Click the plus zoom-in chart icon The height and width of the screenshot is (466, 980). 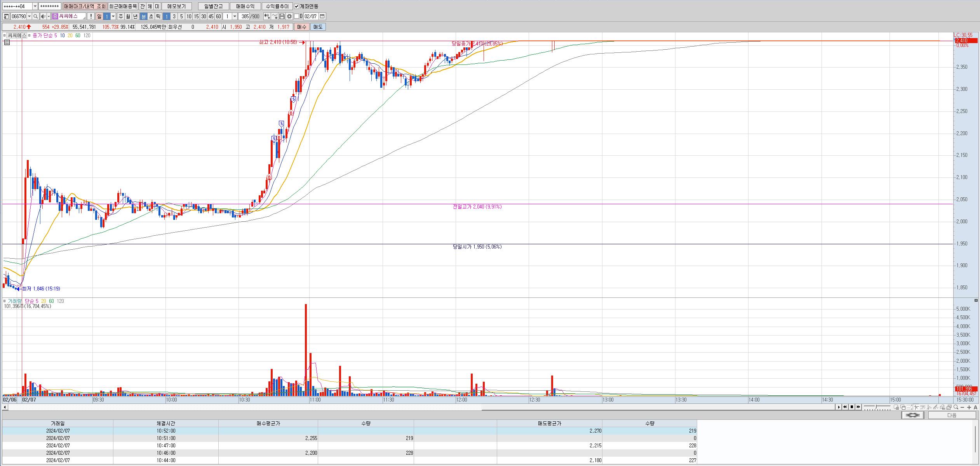click(x=969, y=407)
